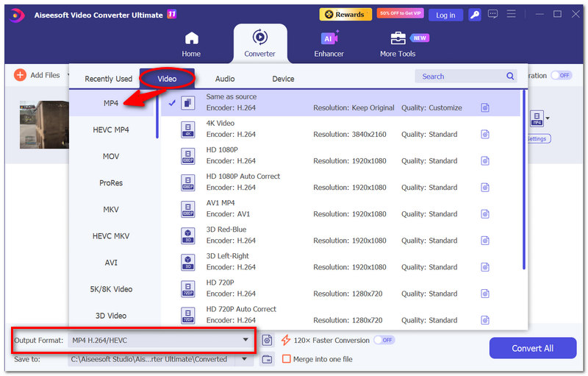The width and height of the screenshot is (588, 376).
Task: Open custom settings for HD 1080P
Action: click(x=485, y=161)
